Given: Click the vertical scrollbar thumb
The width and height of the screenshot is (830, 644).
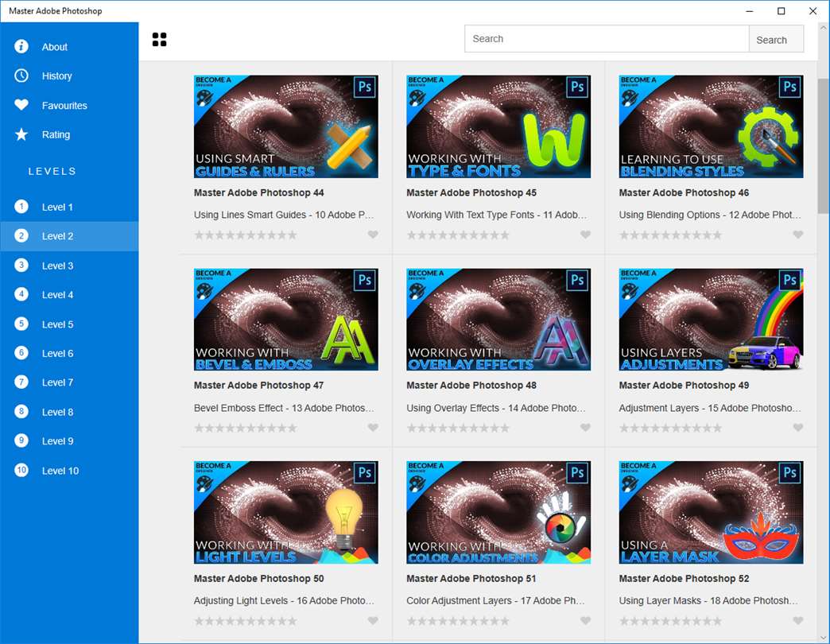Looking at the screenshot, I should pos(823,146).
